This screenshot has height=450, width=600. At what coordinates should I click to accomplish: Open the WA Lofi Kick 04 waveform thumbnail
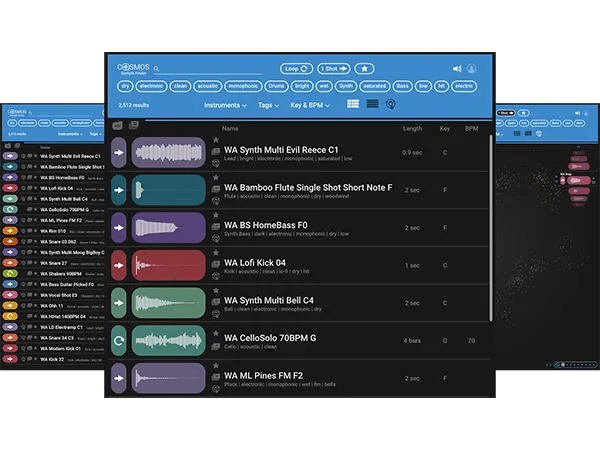point(168,265)
